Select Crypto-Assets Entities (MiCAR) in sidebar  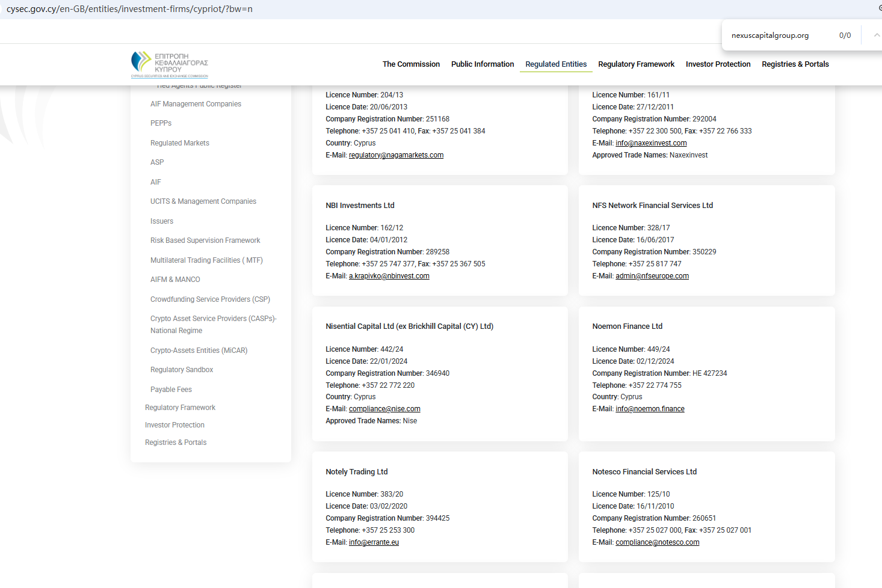(x=199, y=351)
